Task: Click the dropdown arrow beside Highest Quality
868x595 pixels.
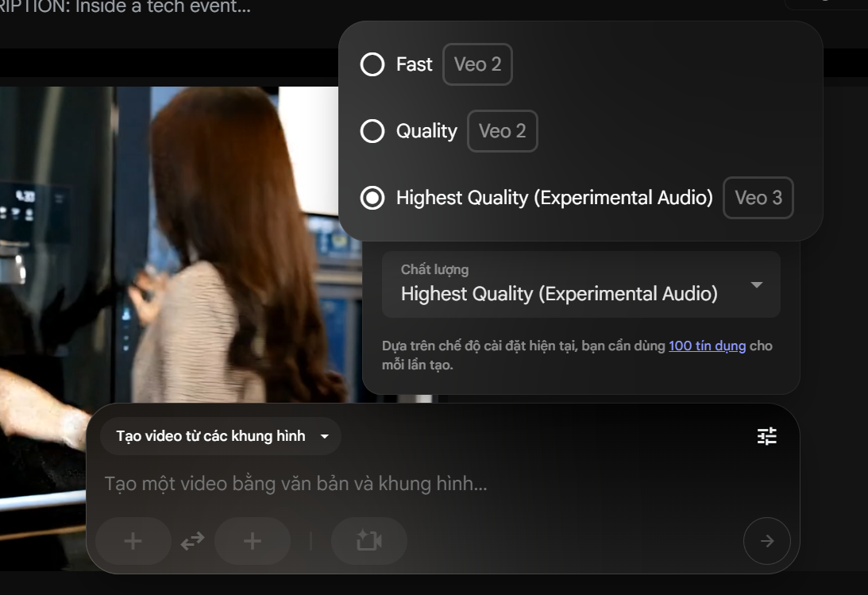Action: click(756, 285)
